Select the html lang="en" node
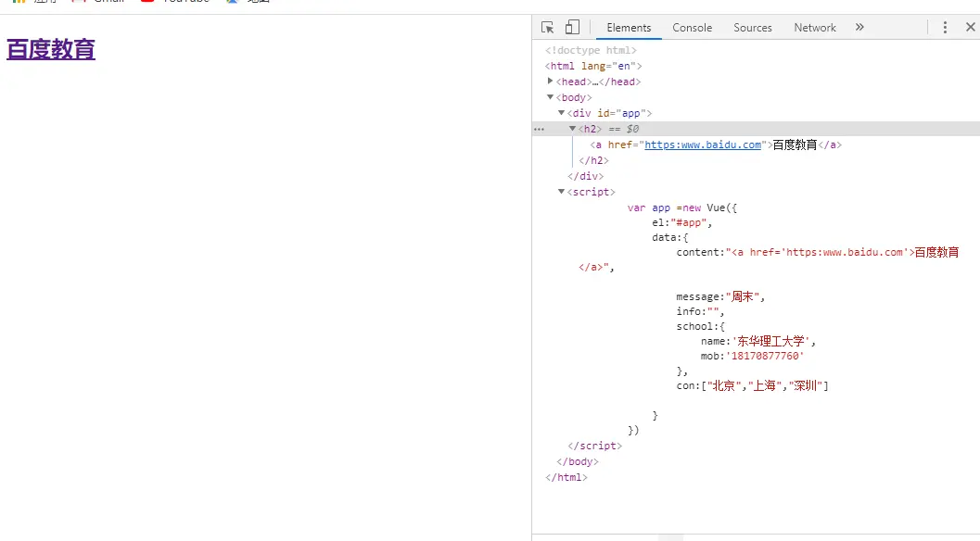980x541 pixels. (593, 66)
